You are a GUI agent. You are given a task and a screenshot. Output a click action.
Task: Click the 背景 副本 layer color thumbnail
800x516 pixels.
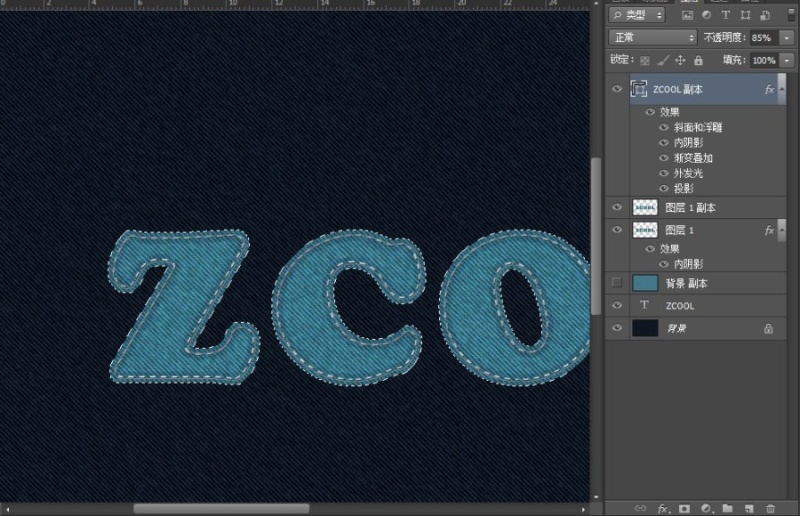pos(645,283)
